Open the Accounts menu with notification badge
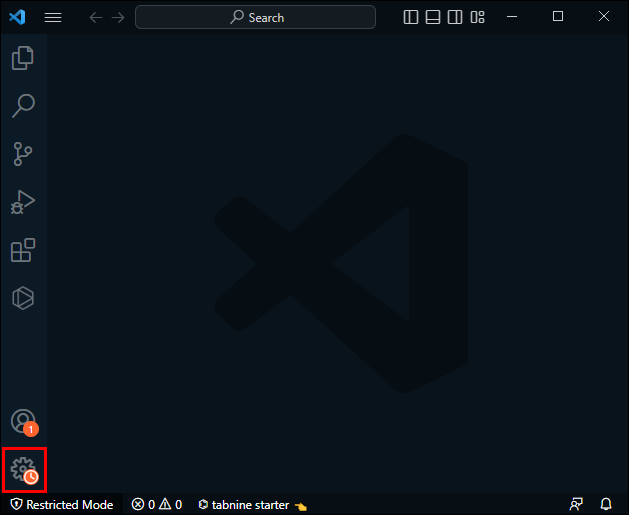The image size is (629, 515). pyautogui.click(x=24, y=422)
